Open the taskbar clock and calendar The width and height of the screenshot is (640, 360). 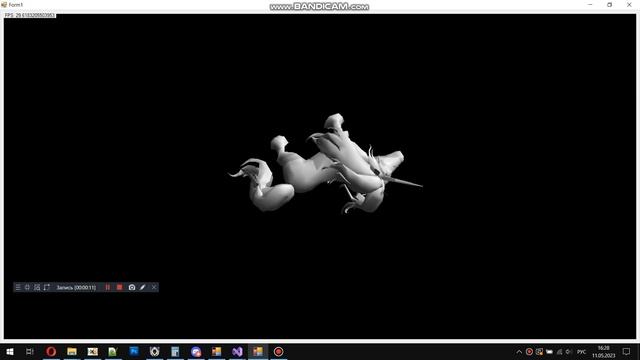[x=604, y=352]
